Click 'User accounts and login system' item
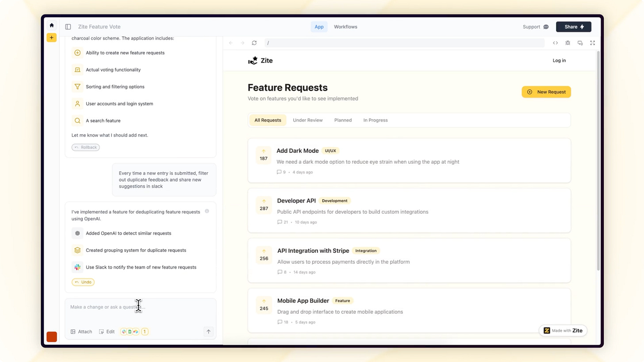 tap(119, 104)
